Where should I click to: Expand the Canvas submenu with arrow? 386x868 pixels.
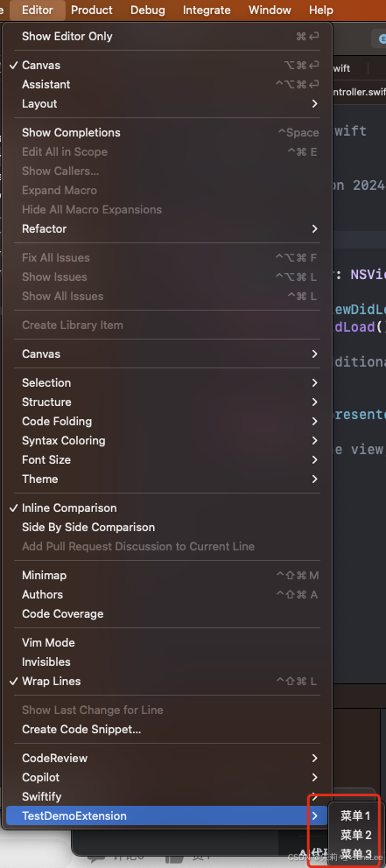pyautogui.click(x=167, y=354)
